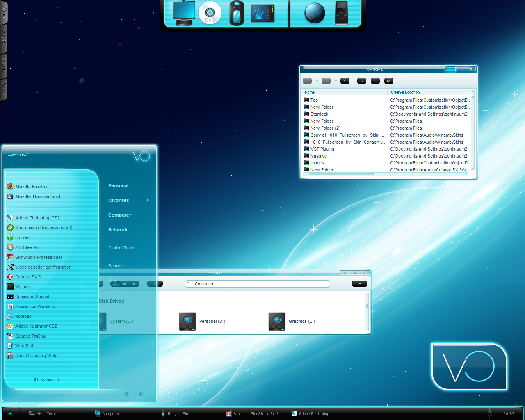Open Computer from start menu
Image resolution: width=525 pixels, height=420 pixels.
(x=120, y=215)
